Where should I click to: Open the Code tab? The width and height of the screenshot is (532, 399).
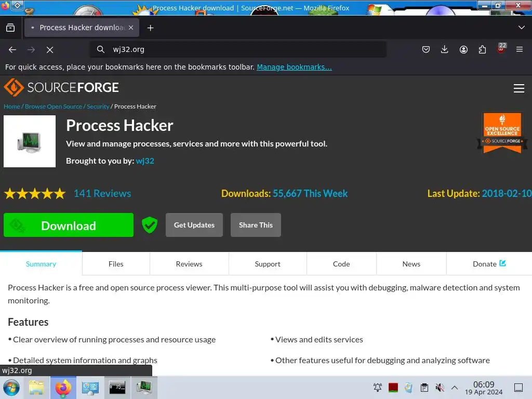pos(341,264)
